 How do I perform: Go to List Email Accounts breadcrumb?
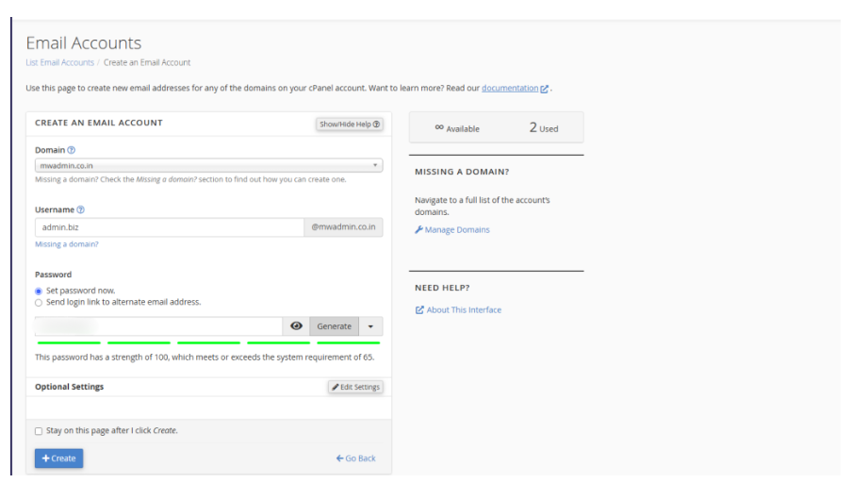pos(59,62)
